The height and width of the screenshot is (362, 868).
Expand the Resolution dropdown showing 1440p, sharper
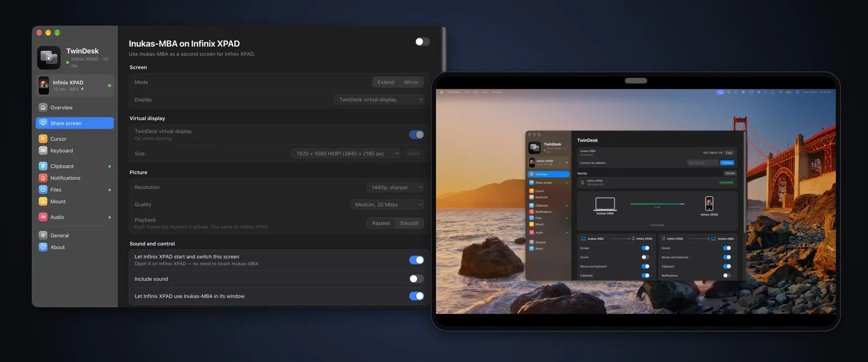pos(395,188)
